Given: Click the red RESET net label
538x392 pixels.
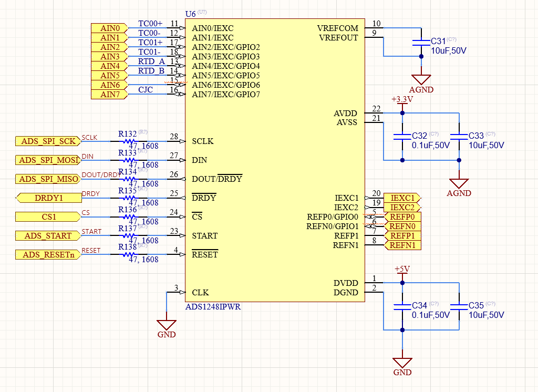Looking at the screenshot, I should (91, 251).
